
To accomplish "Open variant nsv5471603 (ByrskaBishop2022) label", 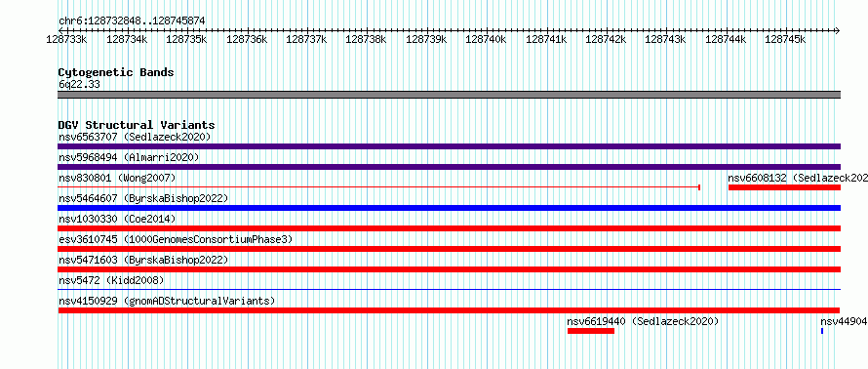I will [143, 260].
